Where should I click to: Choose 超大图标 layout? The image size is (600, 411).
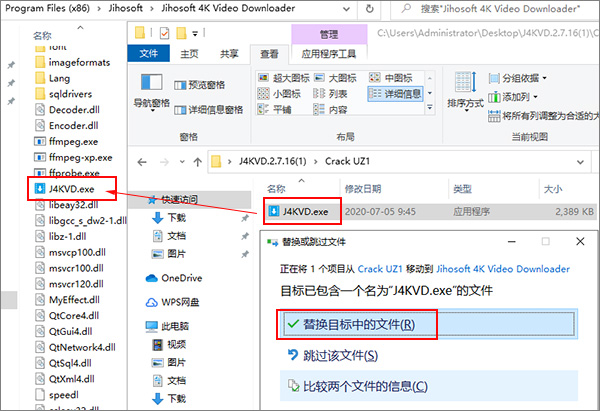pos(284,78)
